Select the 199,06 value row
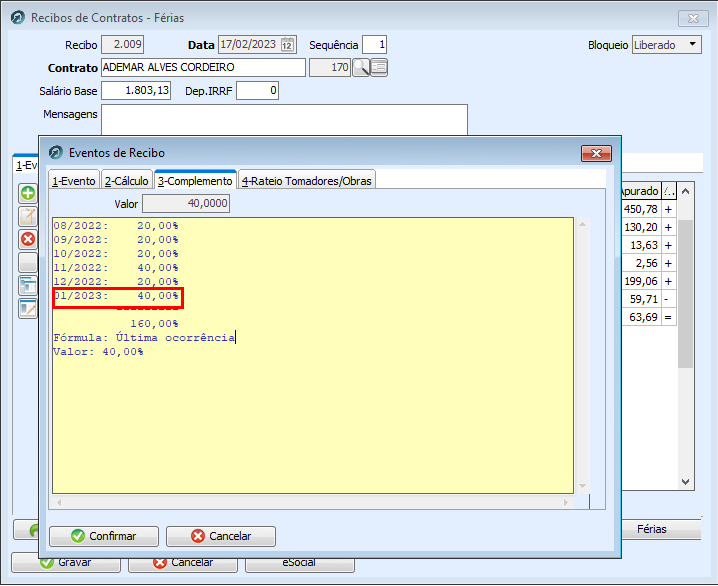This screenshot has height=586, width=718. pos(649,281)
